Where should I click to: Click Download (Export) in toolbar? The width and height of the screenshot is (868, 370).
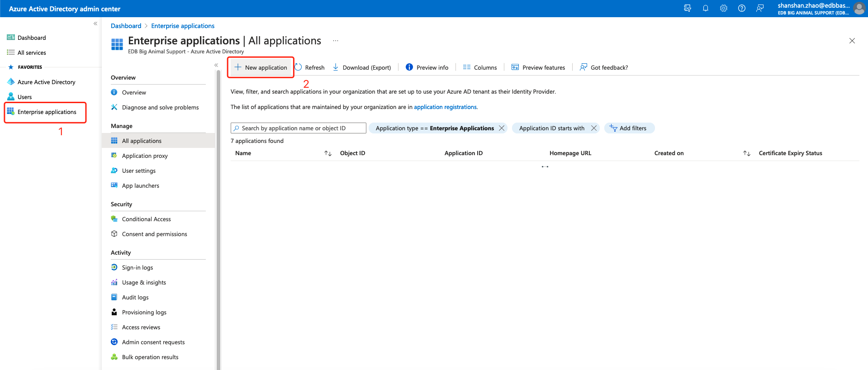click(362, 67)
